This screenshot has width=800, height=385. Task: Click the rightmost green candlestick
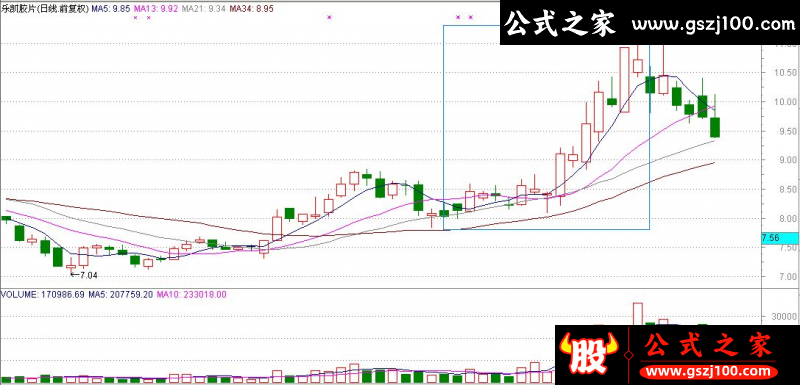[x=715, y=127]
